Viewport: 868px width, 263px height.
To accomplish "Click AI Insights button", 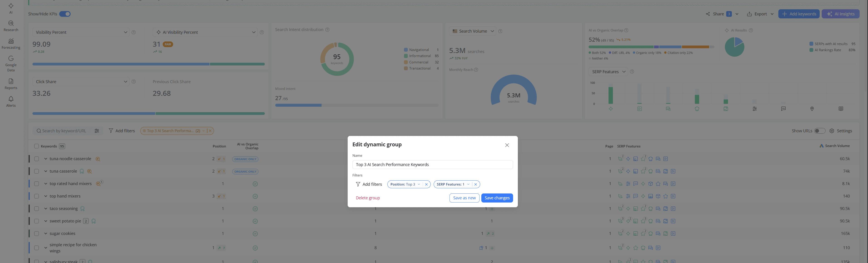I will pos(841,14).
